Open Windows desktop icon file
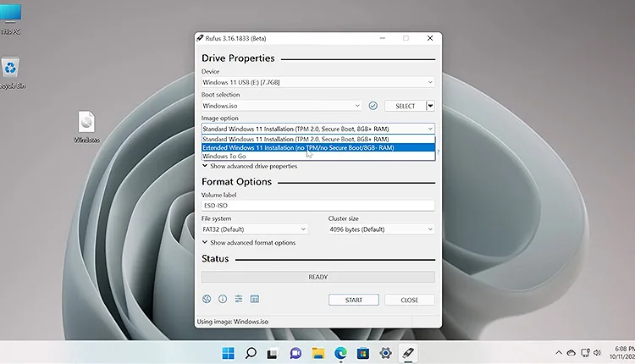The width and height of the screenshot is (635, 364). pos(86,127)
